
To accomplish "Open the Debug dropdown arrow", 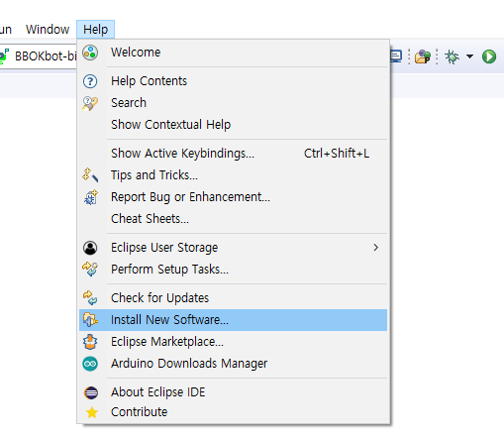I will 469,56.
